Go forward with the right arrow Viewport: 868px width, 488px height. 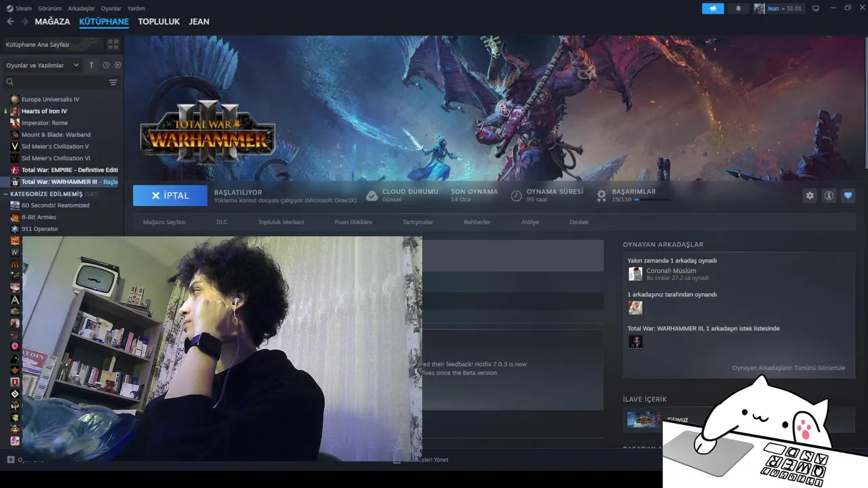tap(24, 22)
